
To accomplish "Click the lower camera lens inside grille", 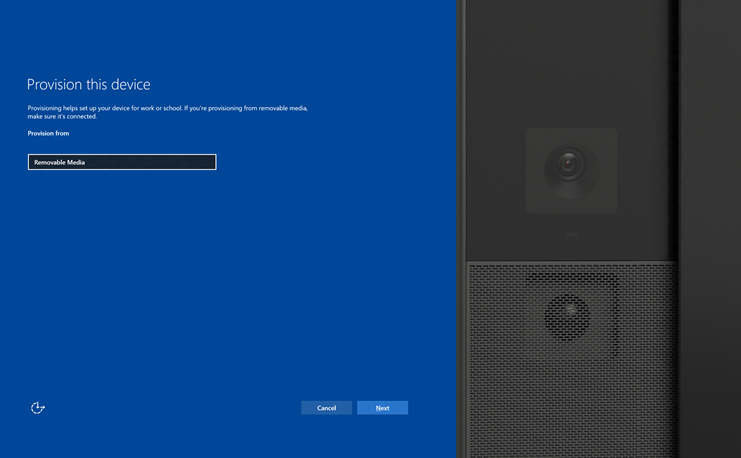I will 567,316.
